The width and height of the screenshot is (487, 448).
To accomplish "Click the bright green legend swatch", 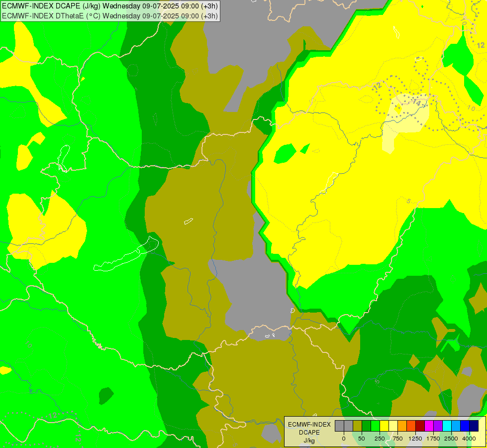I will coord(375,426).
